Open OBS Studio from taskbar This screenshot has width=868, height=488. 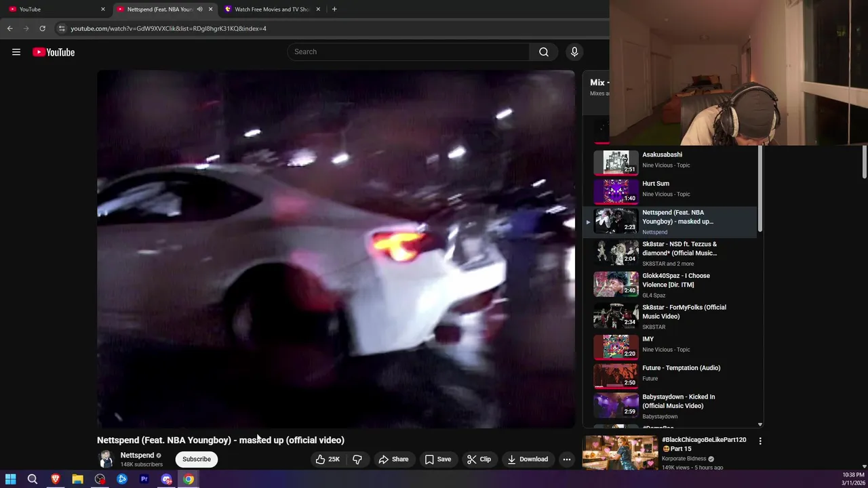pyautogui.click(x=100, y=479)
